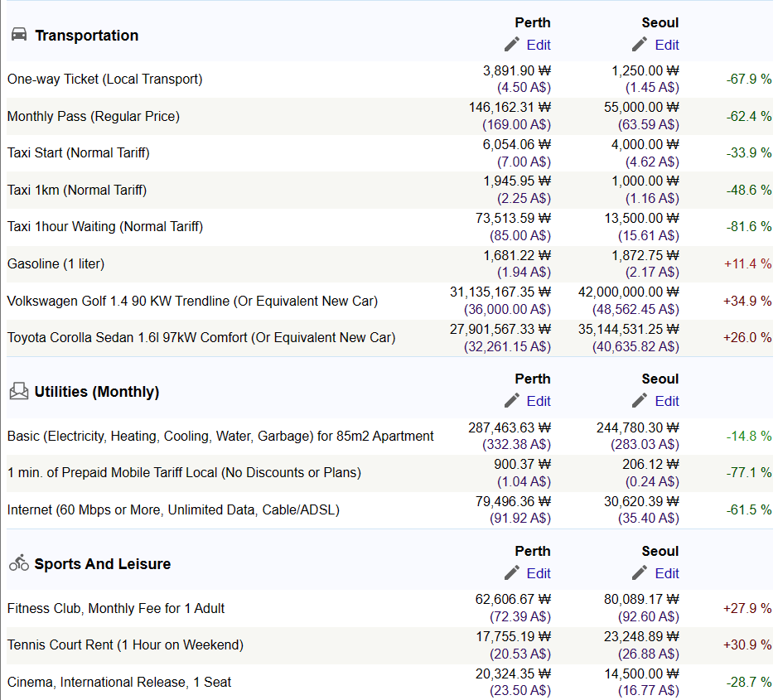Click Seoul one-way ticket price 1,250.00 ₩

(x=645, y=71)
